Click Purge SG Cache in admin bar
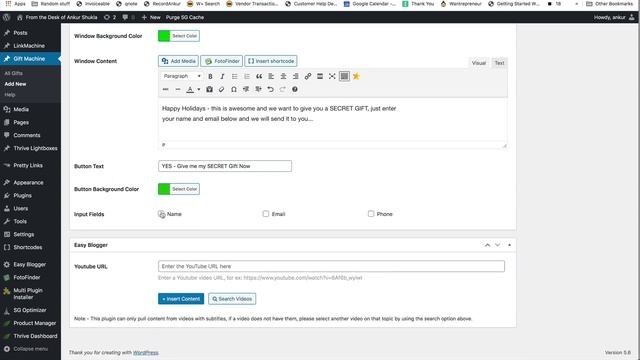The height and width of the screenshot is (360, 640). 185,17
